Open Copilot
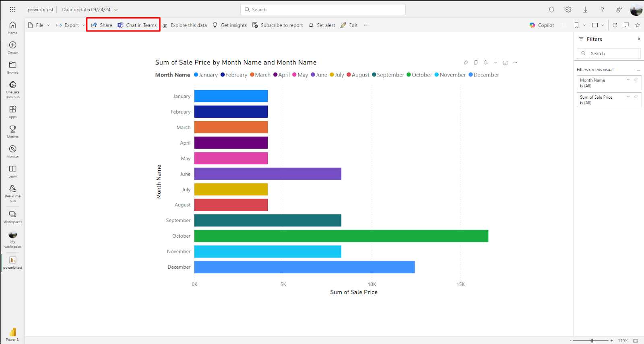 click(542, 25)
